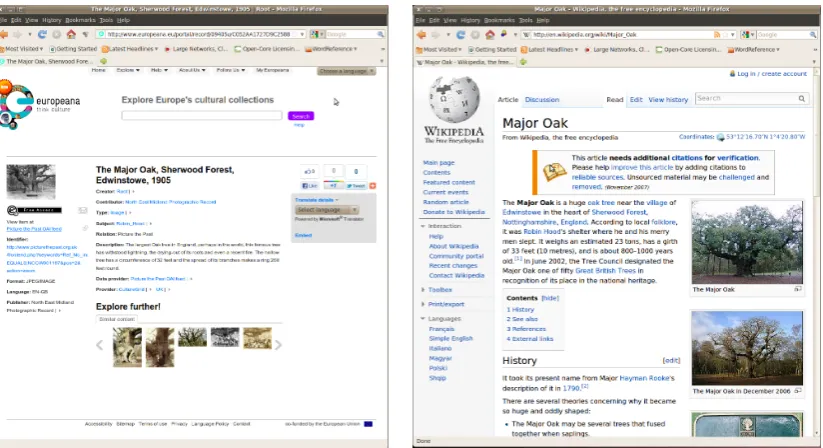
Task: Open the My Europeana link
Action: click(272, 70)
